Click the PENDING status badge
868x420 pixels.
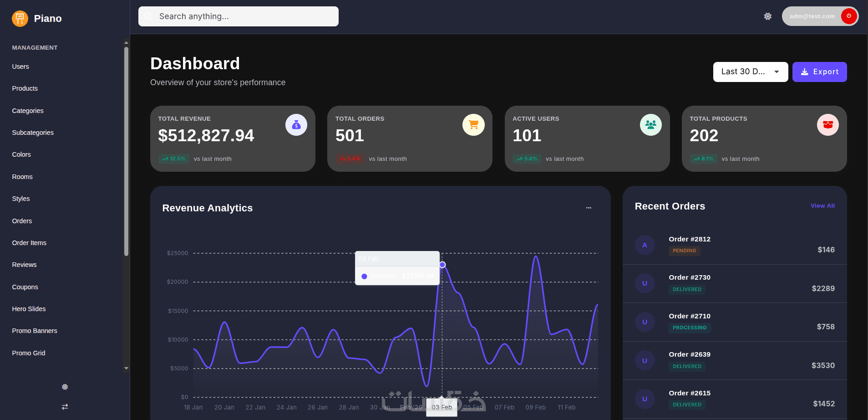(684, 251)
